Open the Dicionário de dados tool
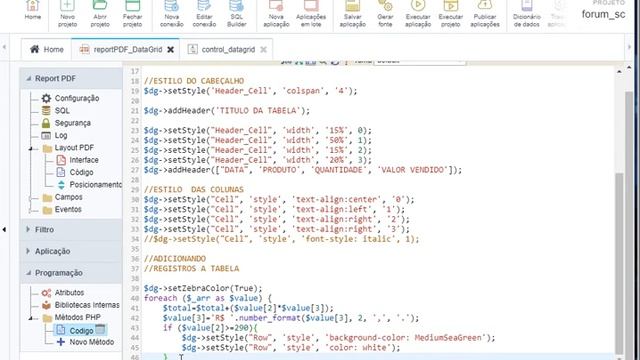Screen dimensions: 640x360 click(527, 14)
